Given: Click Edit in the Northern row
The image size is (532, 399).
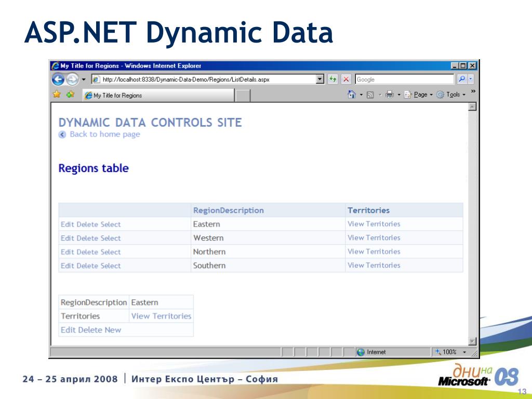Looking at the screenshot, I should point(67,252).
